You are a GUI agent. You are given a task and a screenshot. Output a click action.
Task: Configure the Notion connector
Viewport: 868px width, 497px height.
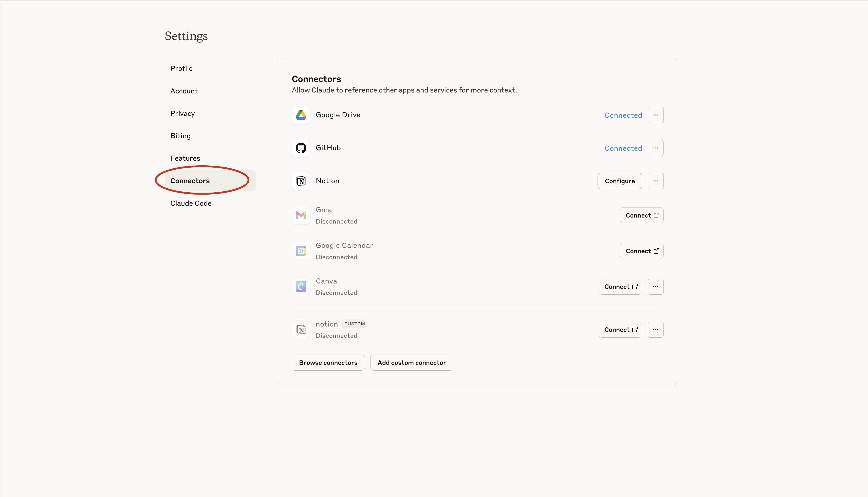click(619, 181)
